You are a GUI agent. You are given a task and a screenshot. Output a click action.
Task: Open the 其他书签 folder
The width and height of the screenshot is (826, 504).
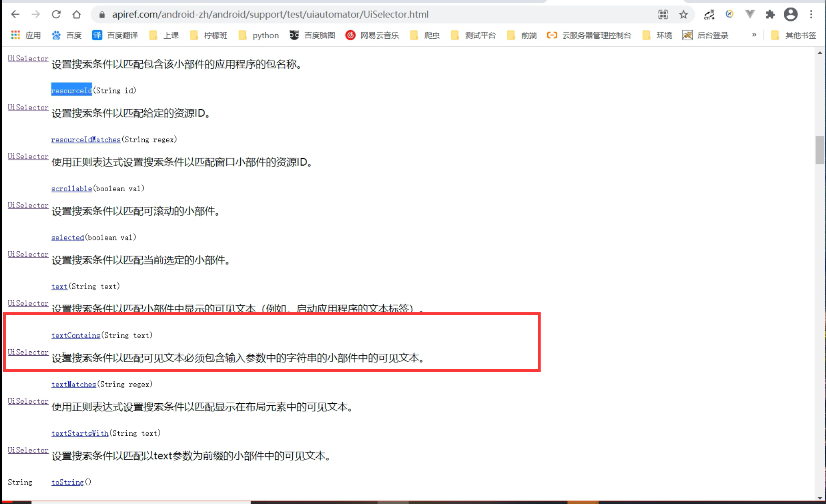click(793, 35)
